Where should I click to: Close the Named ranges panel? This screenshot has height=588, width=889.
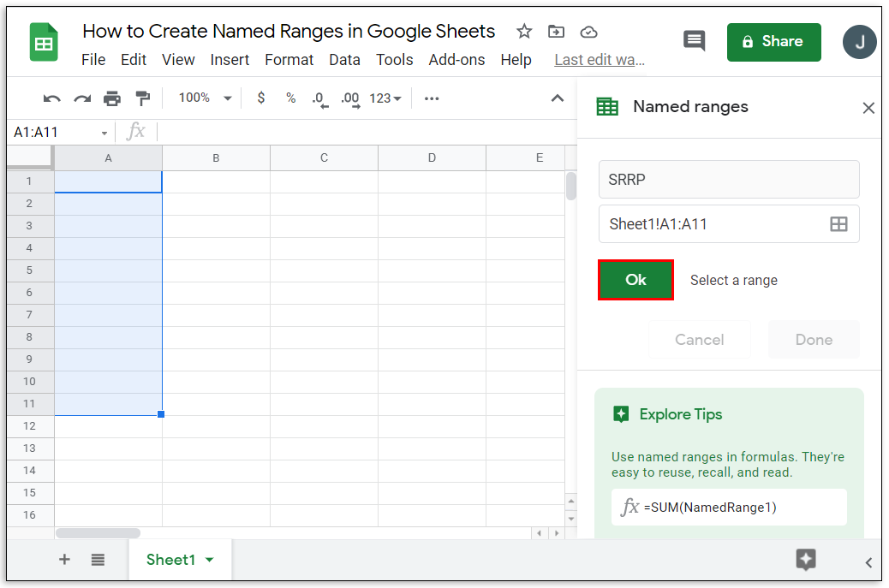868,108
